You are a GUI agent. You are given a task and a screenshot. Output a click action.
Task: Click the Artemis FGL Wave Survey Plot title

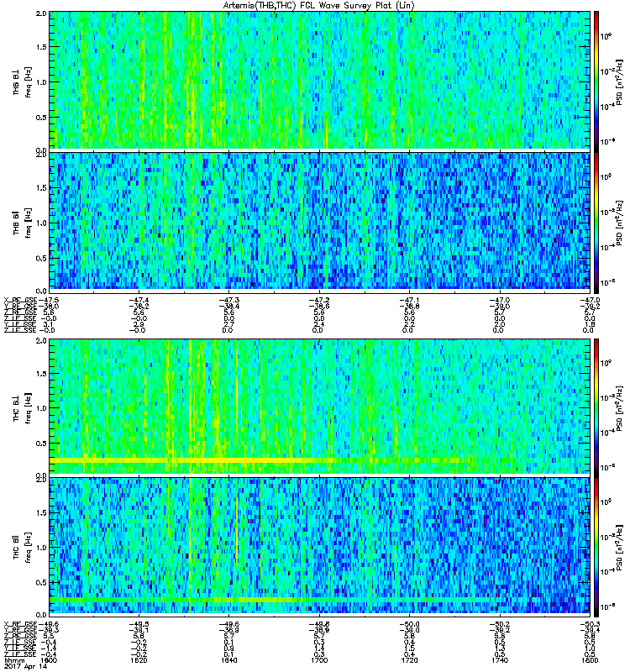[x=319, y=6]
